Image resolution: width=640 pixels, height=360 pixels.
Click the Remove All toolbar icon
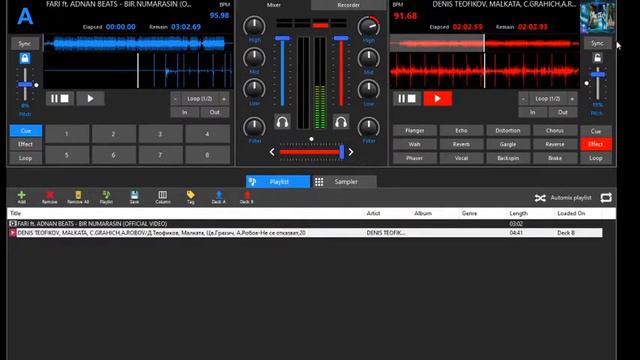tap(78, 197)
